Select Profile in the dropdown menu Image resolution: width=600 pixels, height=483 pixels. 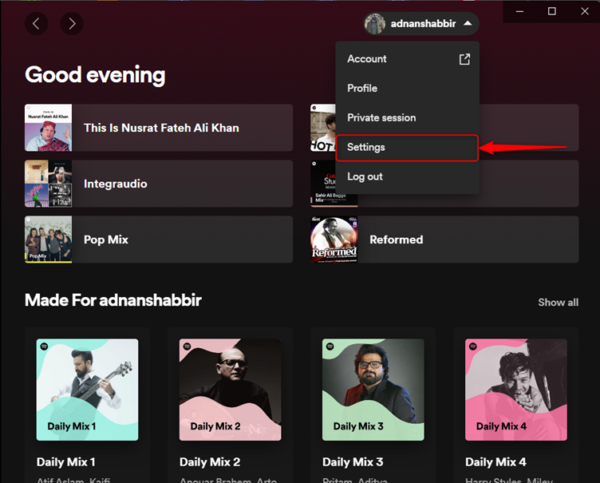362,88
